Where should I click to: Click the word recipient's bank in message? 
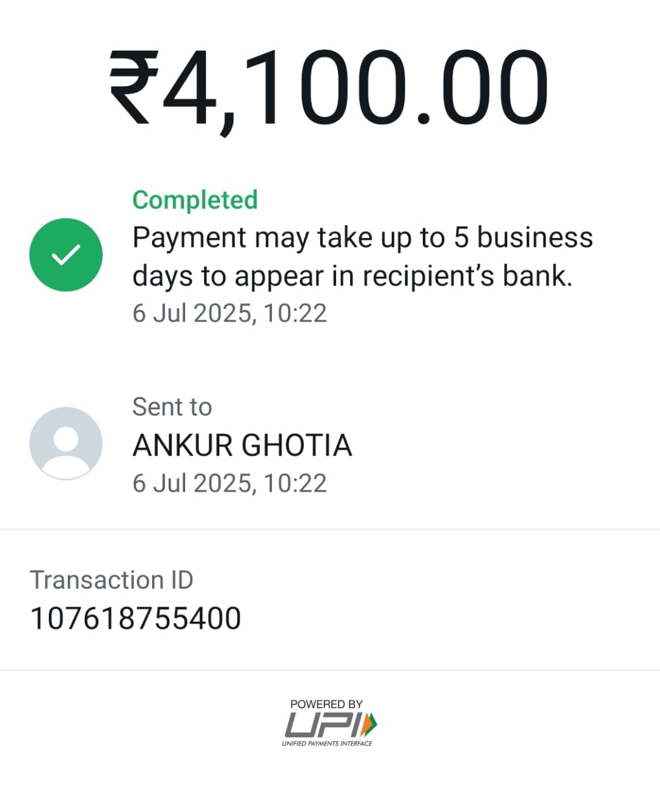(467, 277)
